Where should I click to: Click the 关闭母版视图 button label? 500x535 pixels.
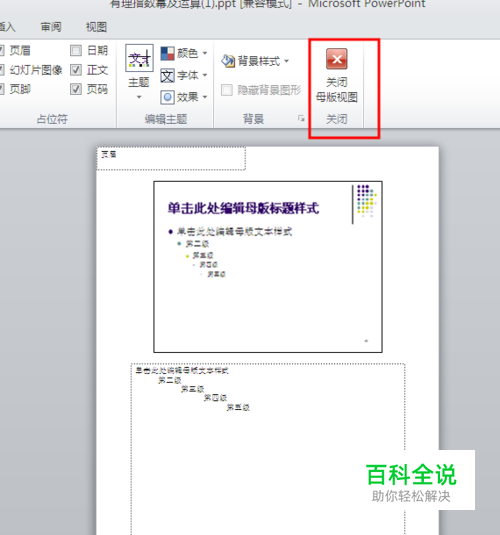[x=337, y=90]
